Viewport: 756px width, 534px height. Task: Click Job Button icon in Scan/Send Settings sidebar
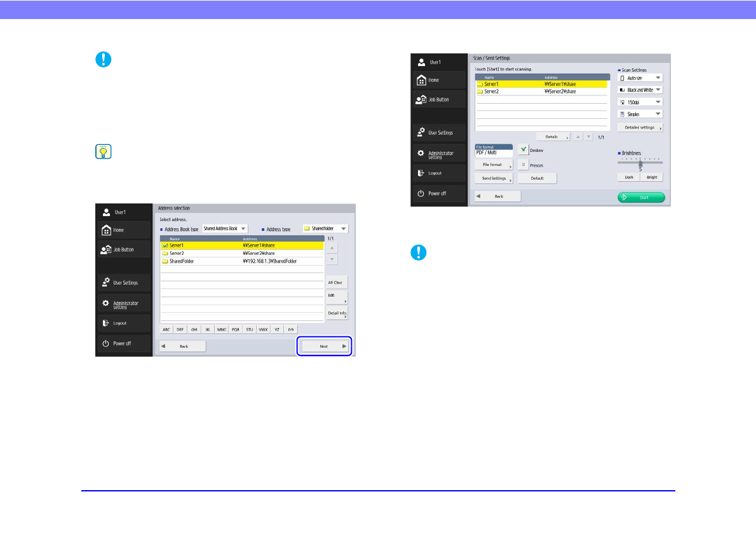point(421,100)
